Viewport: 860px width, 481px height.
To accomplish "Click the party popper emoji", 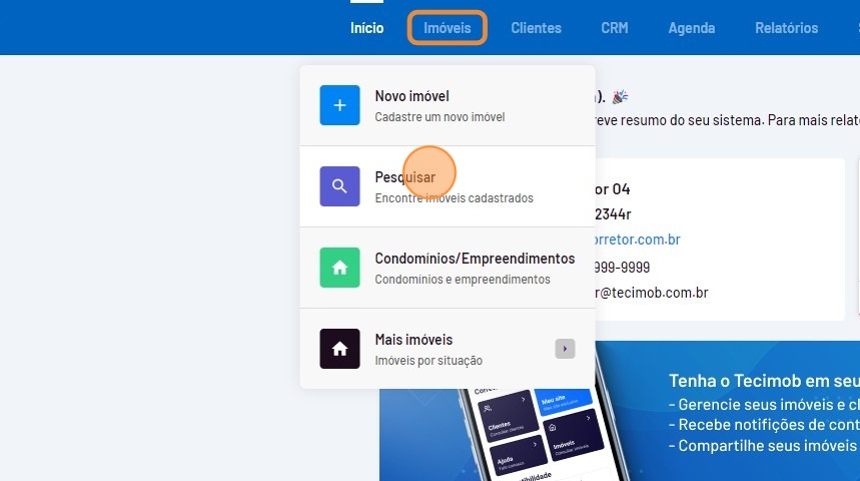I will coord(620,97).
